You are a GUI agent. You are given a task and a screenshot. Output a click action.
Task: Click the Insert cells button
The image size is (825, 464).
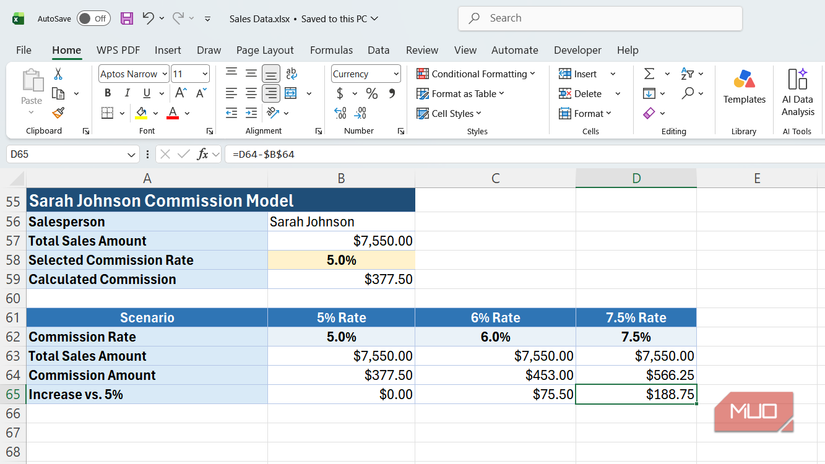(578, 74)
